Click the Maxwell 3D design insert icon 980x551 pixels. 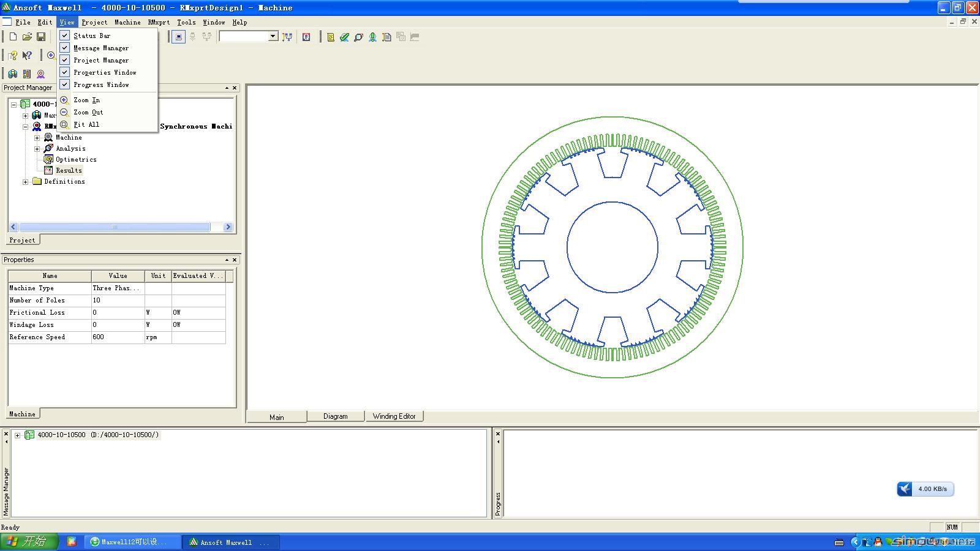[13, 73]
